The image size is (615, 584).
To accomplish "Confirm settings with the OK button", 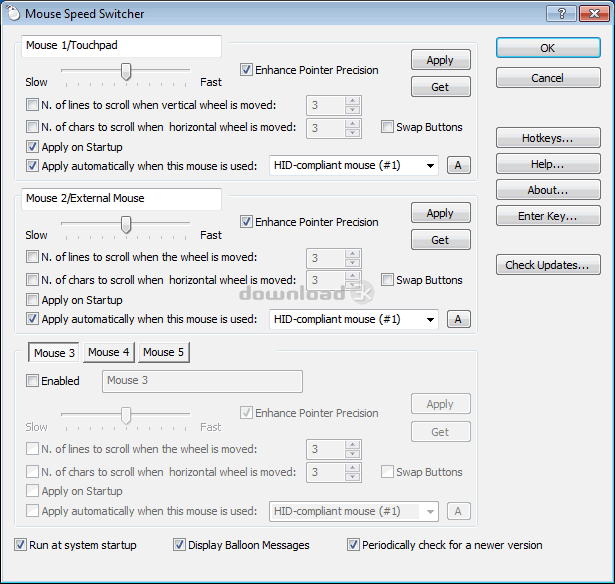I will [x=548, y=48].
